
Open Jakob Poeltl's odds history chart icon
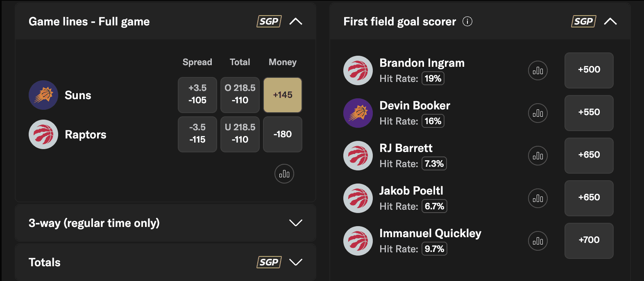pos(537,198)
